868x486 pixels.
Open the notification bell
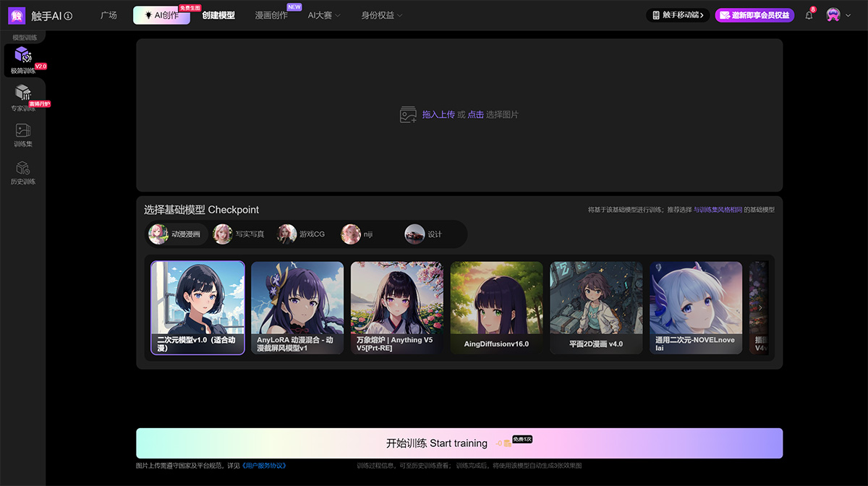(x=809, y=15)
